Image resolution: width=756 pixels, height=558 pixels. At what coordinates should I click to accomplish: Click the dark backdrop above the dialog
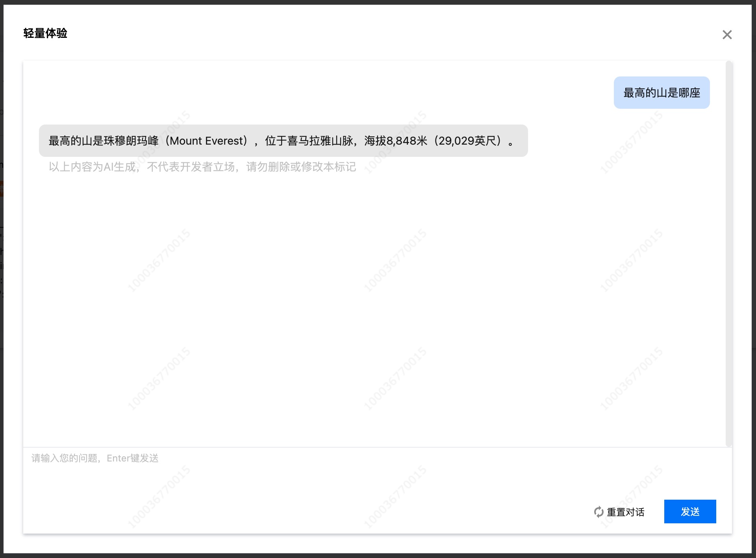pyautogui.click(x=378, y=2)
